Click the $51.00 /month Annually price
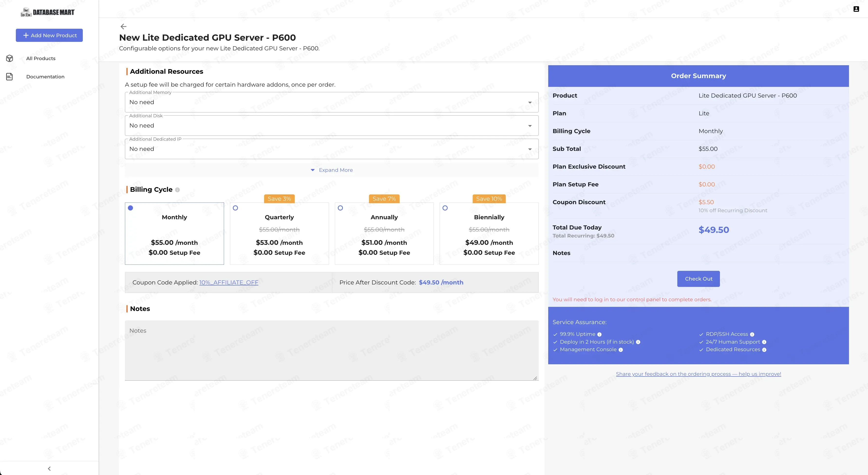868x475 pixels. (384, 243)
